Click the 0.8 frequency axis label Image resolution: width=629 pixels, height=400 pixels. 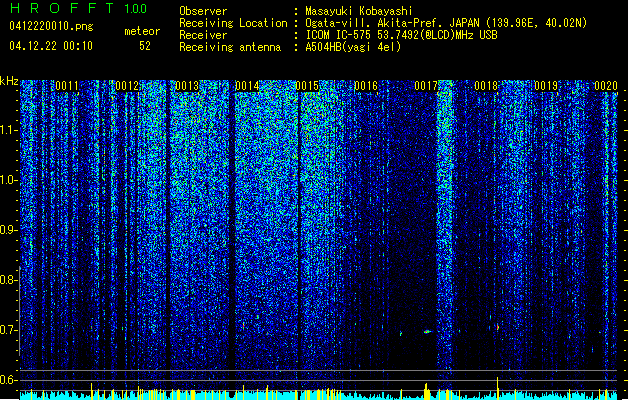(8, 280)
